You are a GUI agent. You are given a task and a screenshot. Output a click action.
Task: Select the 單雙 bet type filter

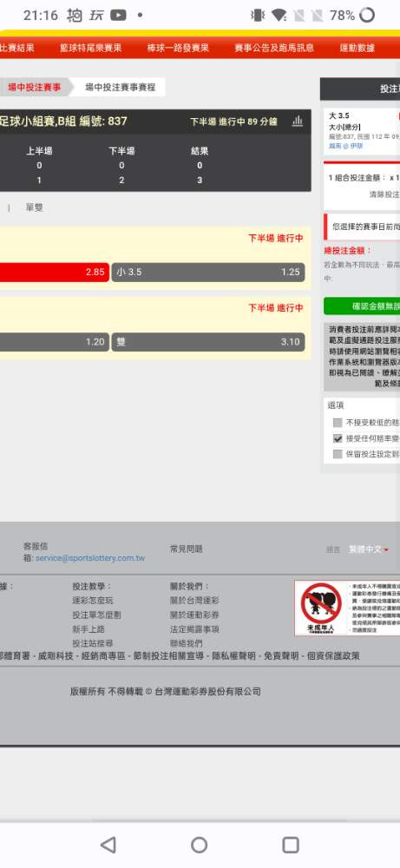tap(35, 207)
